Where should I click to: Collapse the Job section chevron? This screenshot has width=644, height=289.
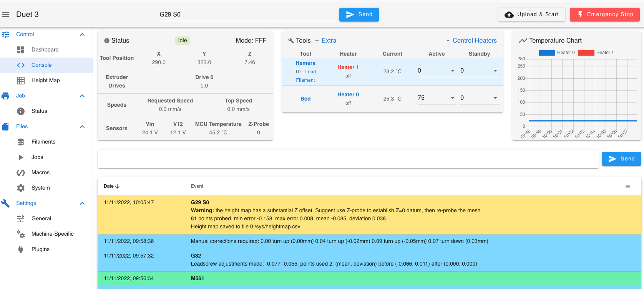click(x=82, y=96)
